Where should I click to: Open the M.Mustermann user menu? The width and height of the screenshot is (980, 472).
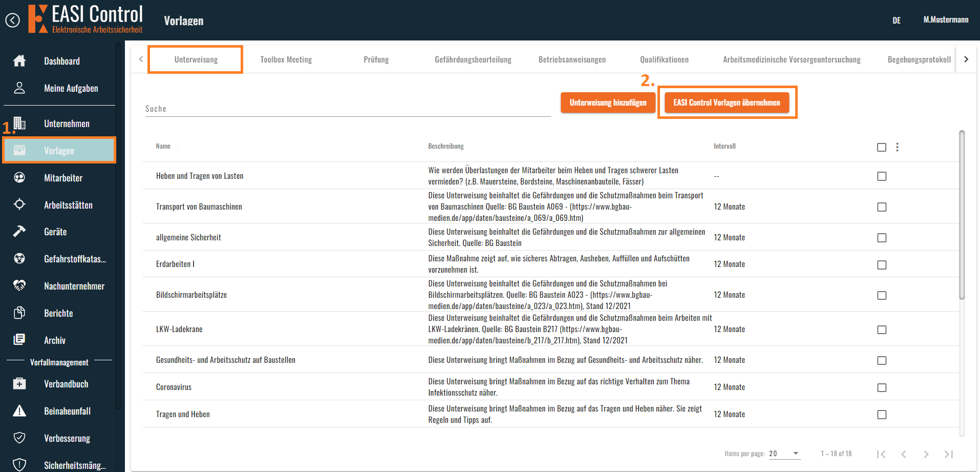pyautogui.click(x=946, y=19)
